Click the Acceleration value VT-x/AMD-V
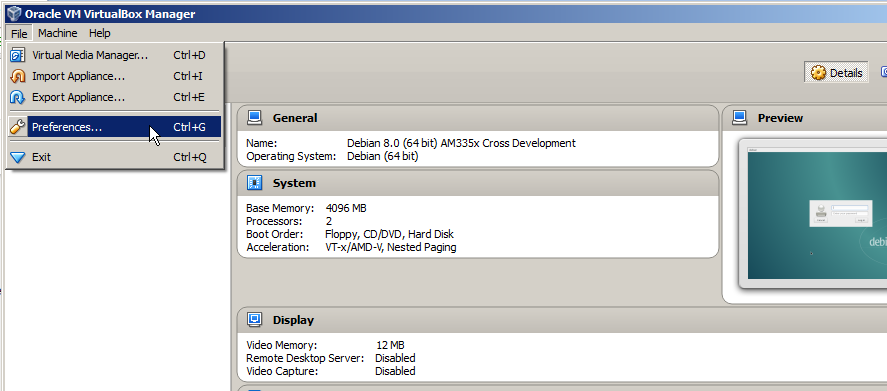This screenshot has width=887, height=391. pos(391,247)
